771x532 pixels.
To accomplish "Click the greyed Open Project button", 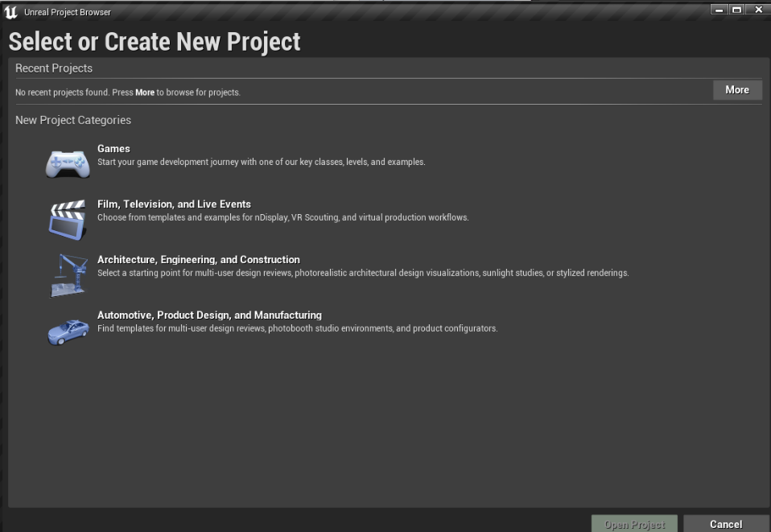I will [634, 524].
